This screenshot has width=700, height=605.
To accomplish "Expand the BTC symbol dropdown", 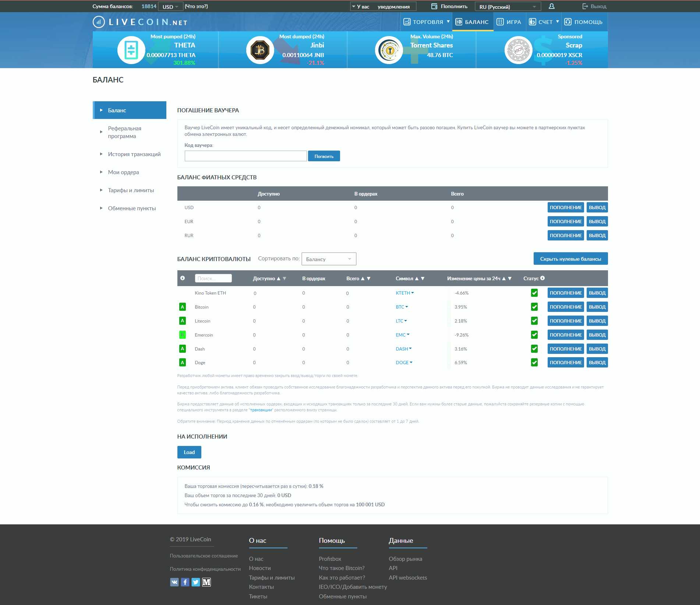I will tap(402, 307).
